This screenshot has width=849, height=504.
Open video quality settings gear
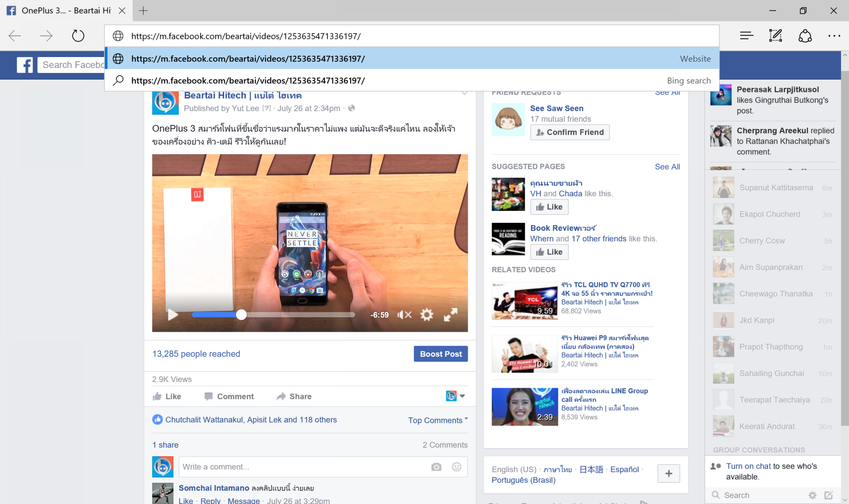427,315
